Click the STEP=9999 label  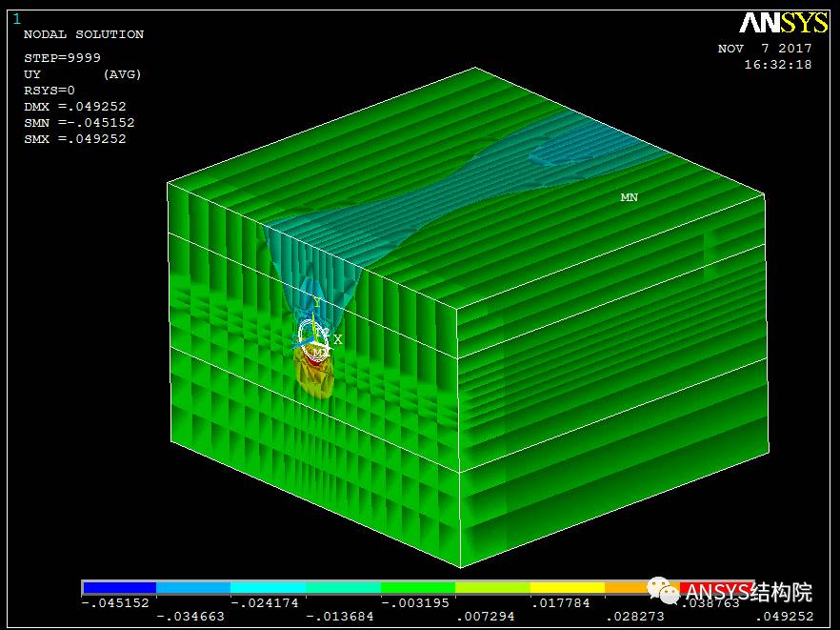tap(62, 58)
